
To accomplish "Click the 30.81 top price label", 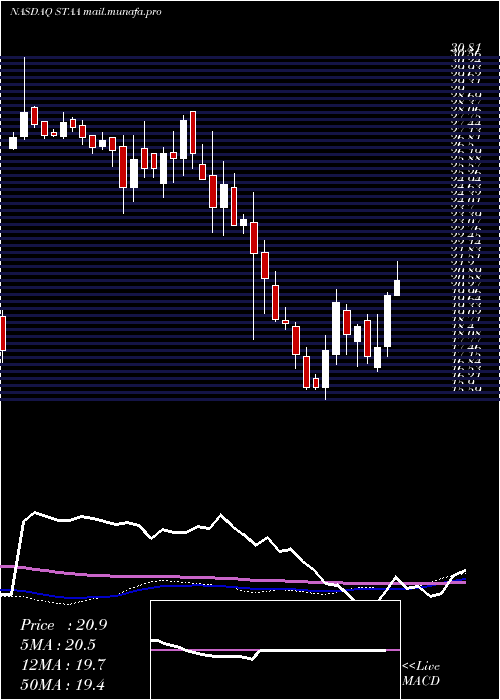I will click(466, 49).
